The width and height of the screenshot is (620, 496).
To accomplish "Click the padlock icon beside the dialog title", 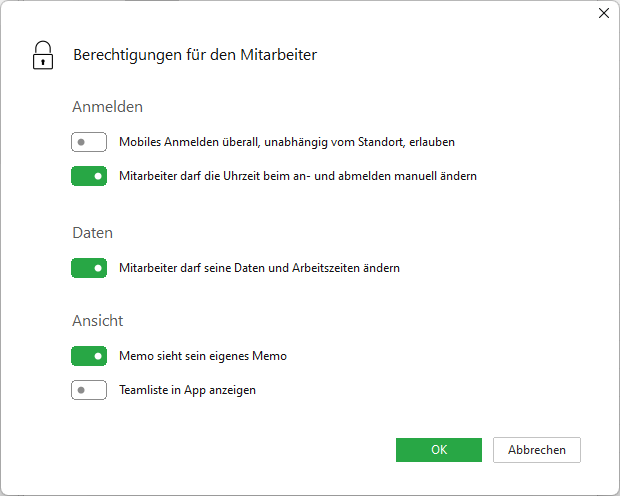I will tap(42, 55).
